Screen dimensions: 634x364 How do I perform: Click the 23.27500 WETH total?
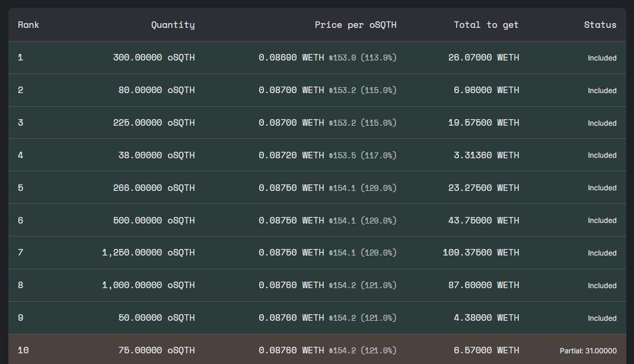[483, 188]
